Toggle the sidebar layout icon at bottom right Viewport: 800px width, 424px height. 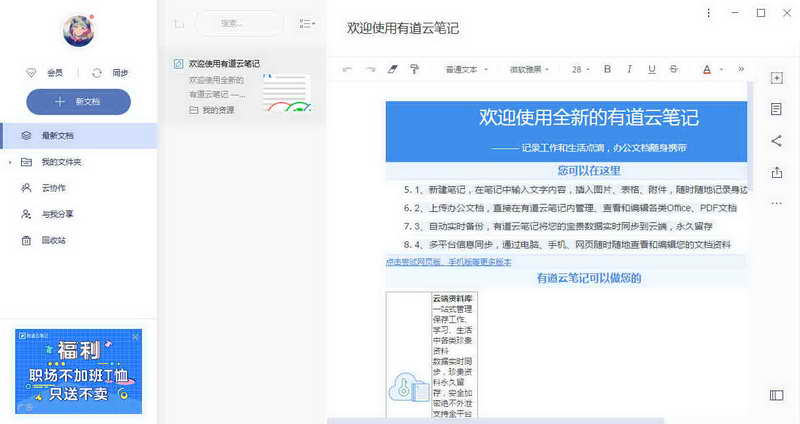tap(777, 395)
